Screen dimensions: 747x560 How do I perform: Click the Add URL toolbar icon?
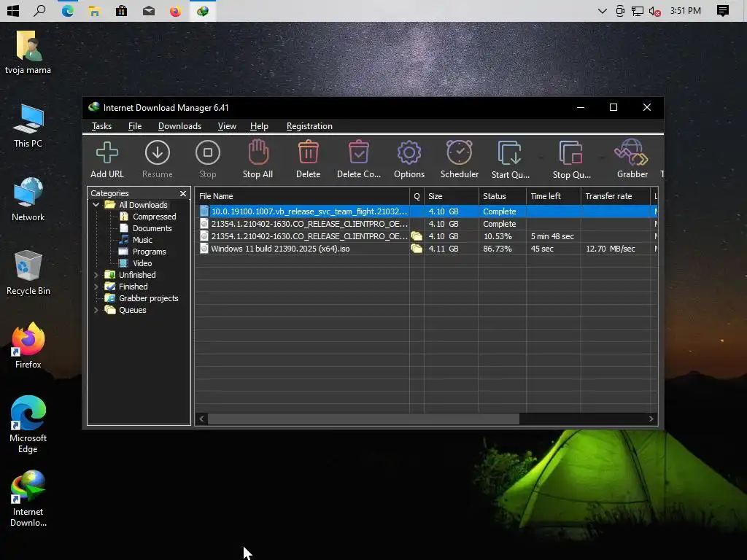click(107, 153)
